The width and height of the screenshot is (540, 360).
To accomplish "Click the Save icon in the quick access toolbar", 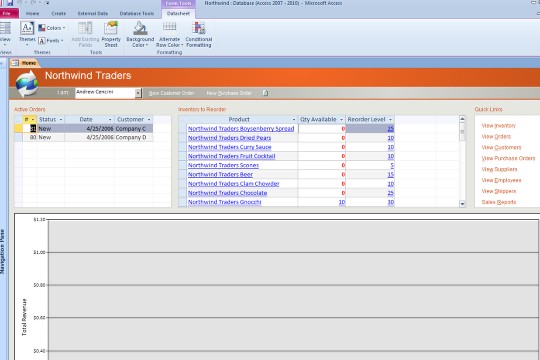I will pos(9,3).
